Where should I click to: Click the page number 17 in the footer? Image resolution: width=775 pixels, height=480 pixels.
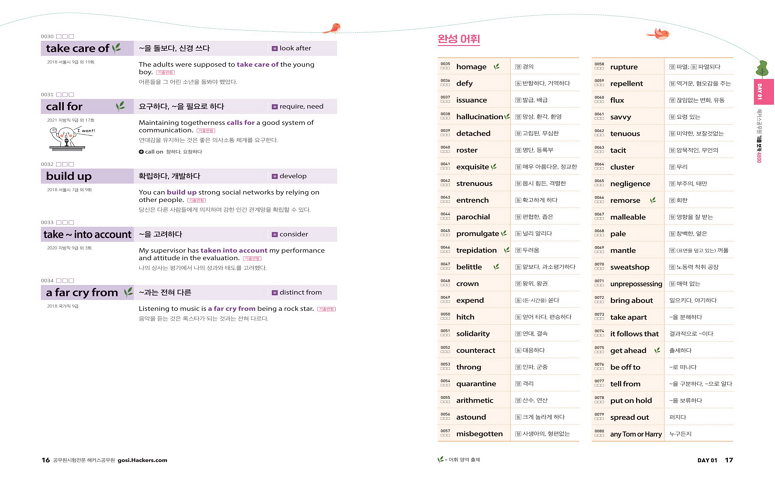click(x=729, y=460)
